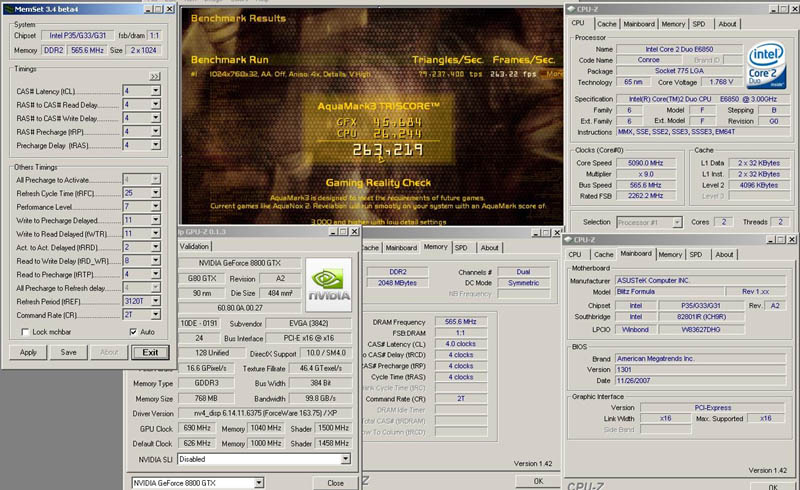Toggle the Lock mchbar checkbox
Image resolution: width=800 pixels, height=490 pixels.
(25, 332)
